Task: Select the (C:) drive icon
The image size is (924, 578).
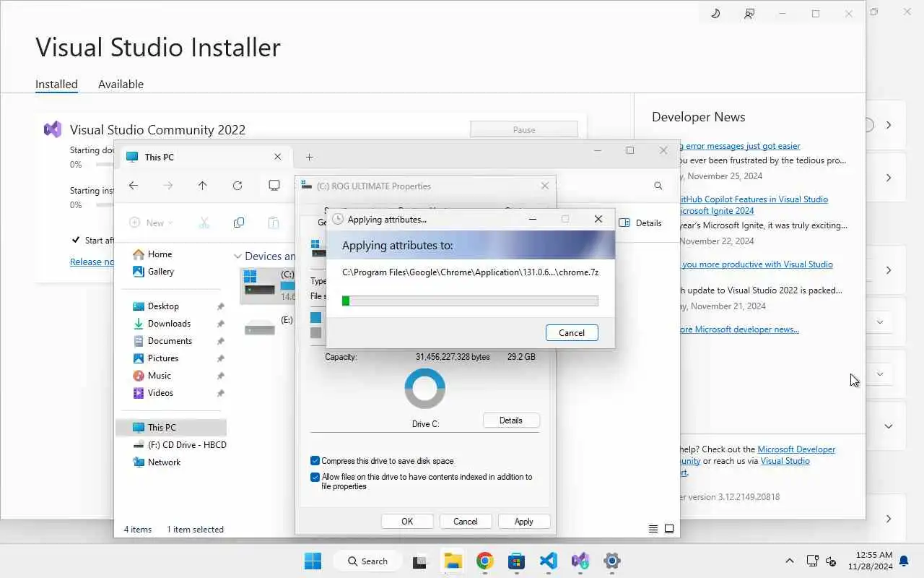Action: pos(258,282)
